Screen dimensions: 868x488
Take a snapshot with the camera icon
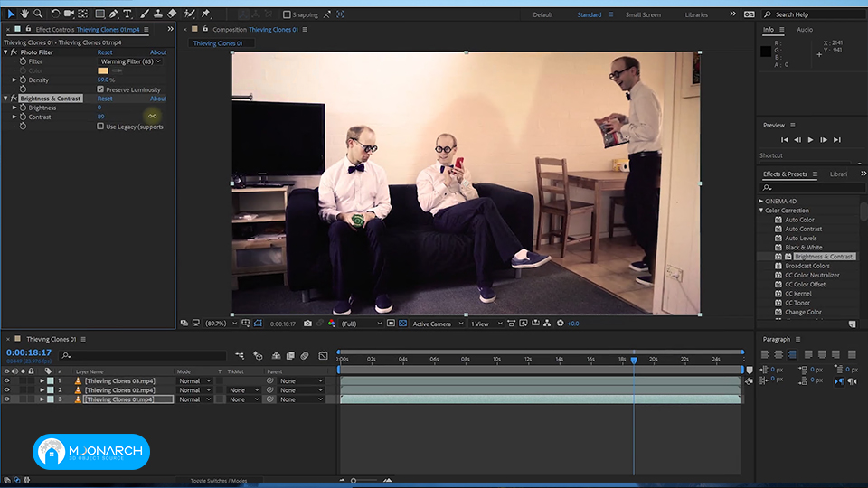pos(307,324)
